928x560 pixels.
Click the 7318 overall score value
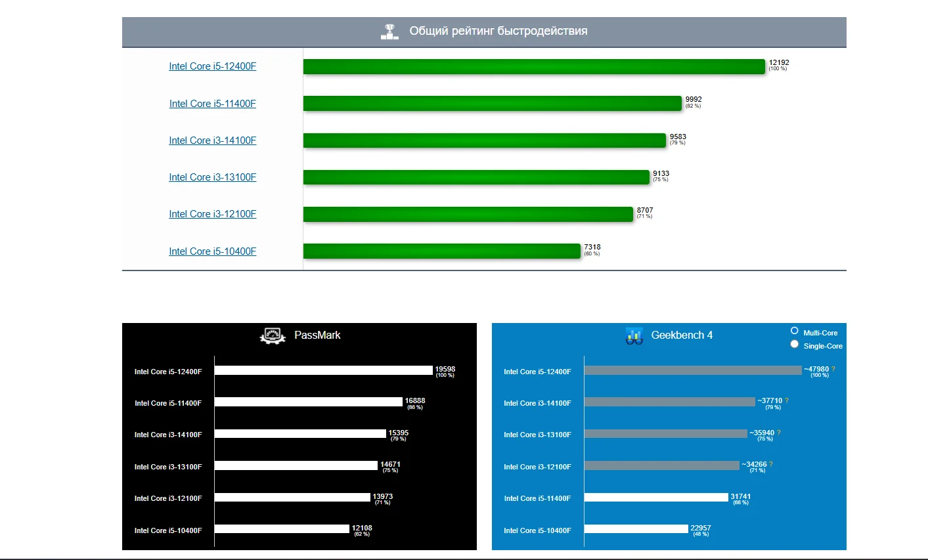(x=592, y=248)
